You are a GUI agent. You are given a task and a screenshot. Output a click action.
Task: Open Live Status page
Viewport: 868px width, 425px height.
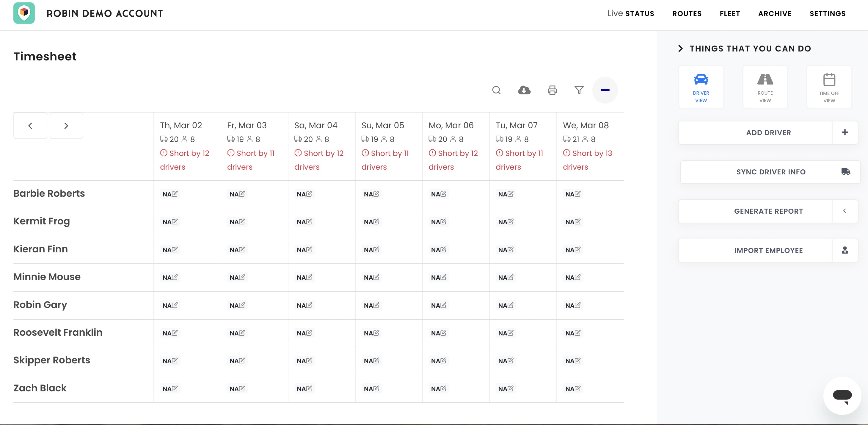[630, 13]
